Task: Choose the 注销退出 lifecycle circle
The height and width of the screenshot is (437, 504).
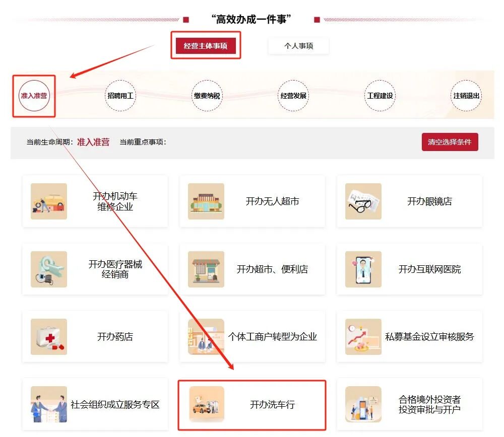Action: (x=466, y=96)
